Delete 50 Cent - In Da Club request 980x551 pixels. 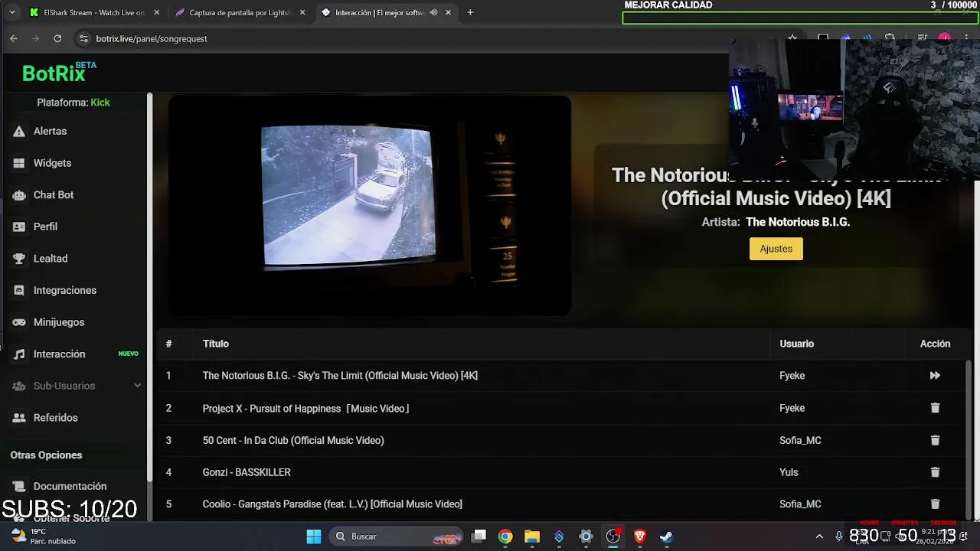935,440
